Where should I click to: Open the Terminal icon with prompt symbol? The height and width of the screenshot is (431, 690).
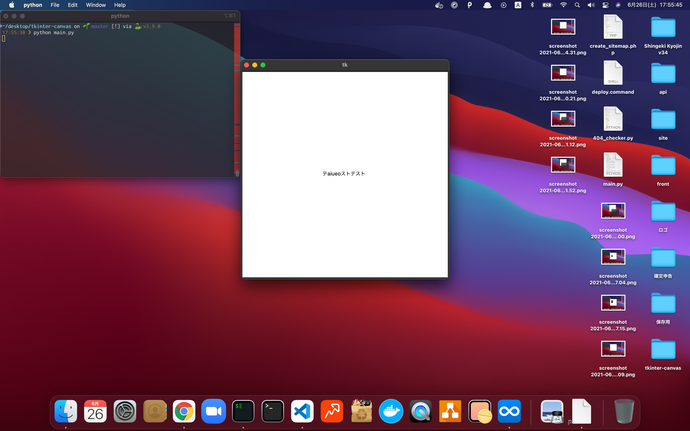point(273,411)
